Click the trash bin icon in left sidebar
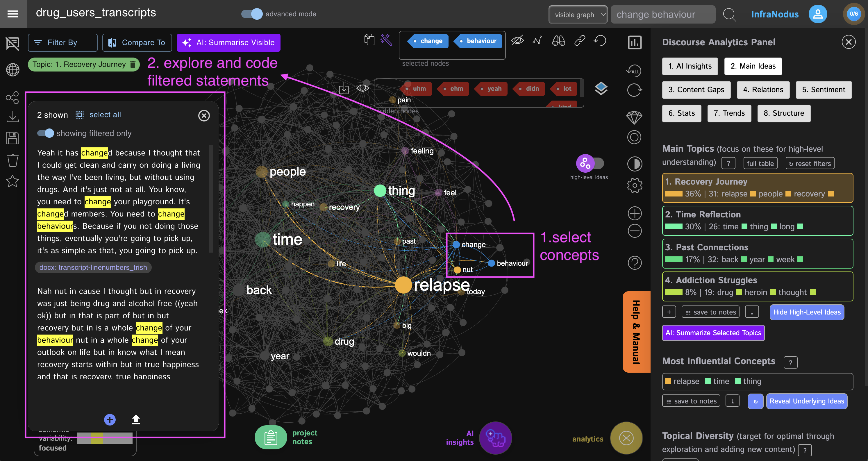 (x=12, y=160)
